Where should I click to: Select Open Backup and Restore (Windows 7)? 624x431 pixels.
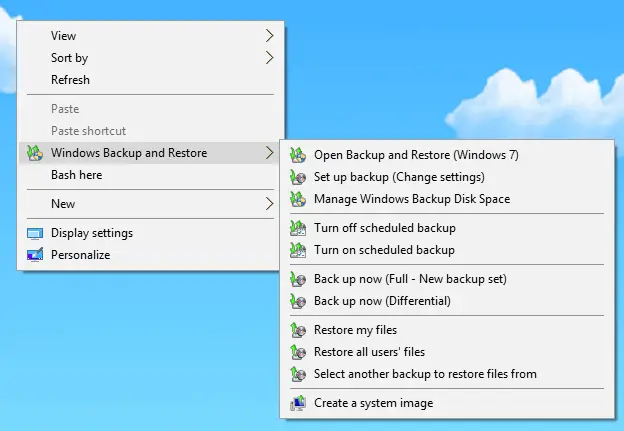tap(447, 155)
